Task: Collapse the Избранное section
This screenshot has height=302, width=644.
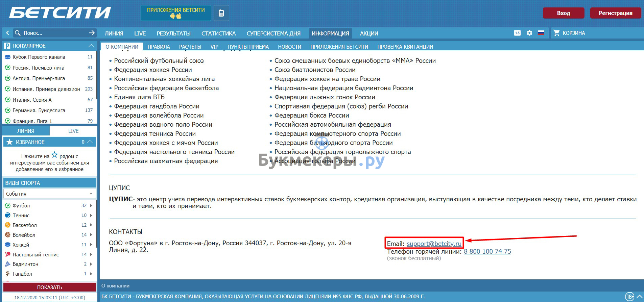Action: (x=90, y=142)
